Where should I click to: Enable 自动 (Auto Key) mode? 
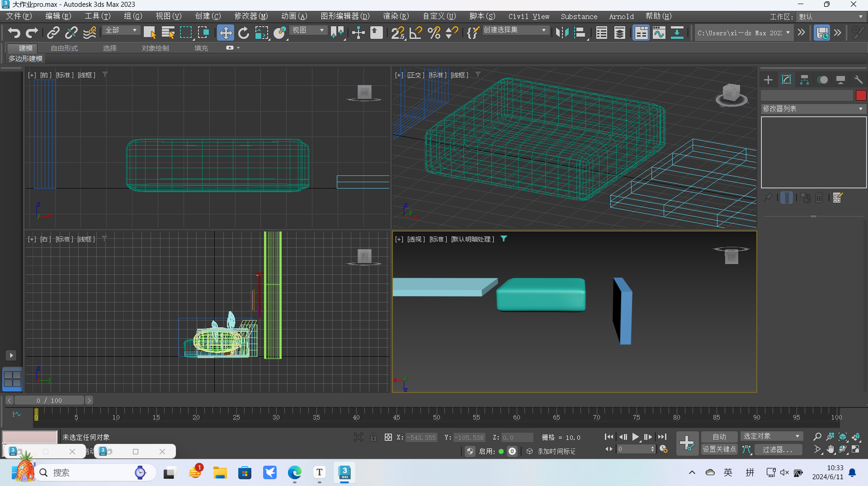click(719, 436)
